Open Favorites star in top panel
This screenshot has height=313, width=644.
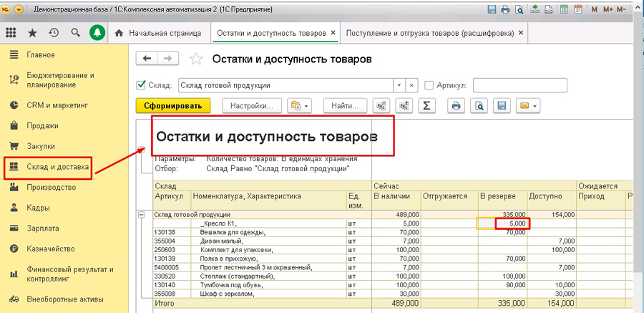click(32, 33)
